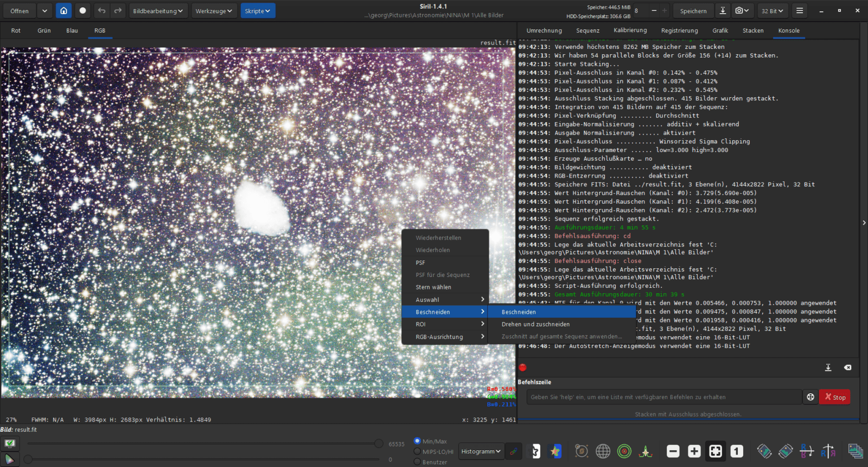Click the home working directory icon
The height and width of the screenshot is (467, 868).
[x=63, y=11]
